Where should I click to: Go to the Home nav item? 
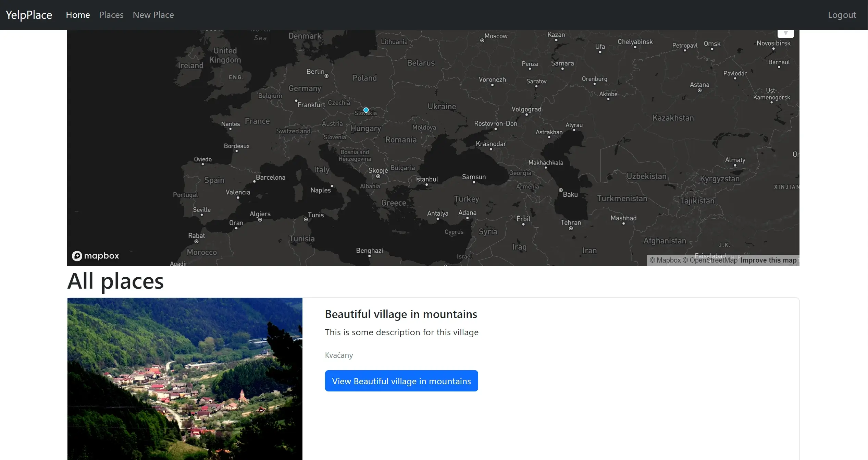(78, 15)
